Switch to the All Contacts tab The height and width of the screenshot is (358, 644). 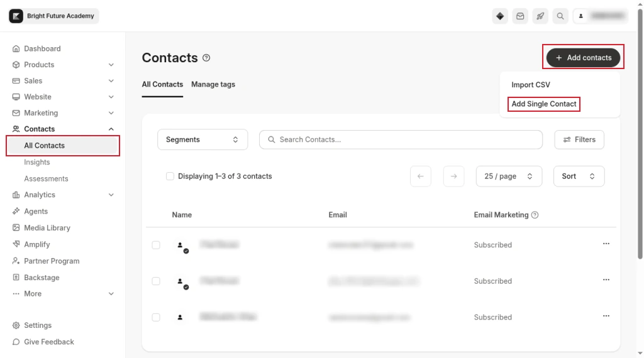(x=162, y=85)
